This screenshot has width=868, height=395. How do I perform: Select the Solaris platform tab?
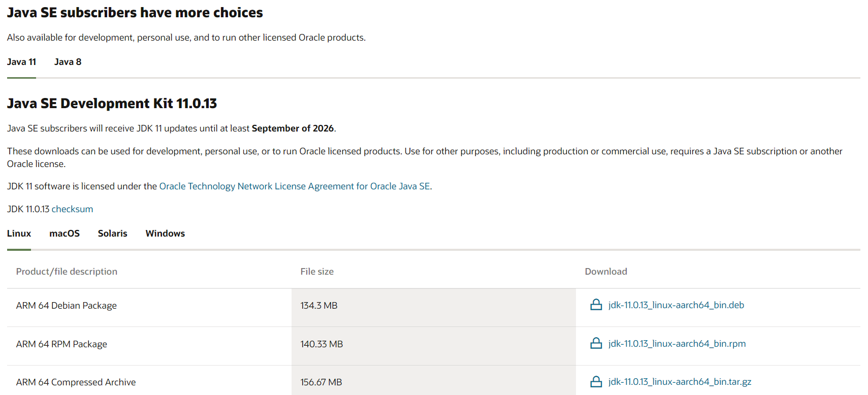[x=113, y=234]
